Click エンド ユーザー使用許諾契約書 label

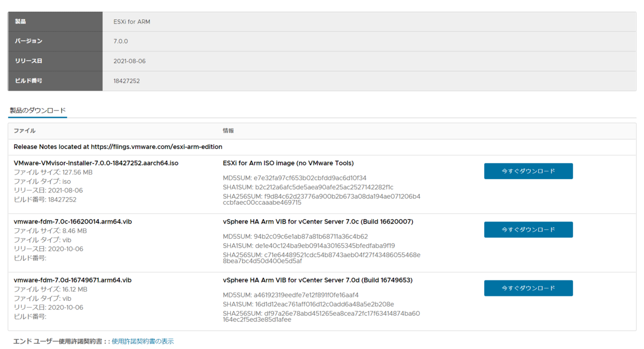tap(59, 341)
